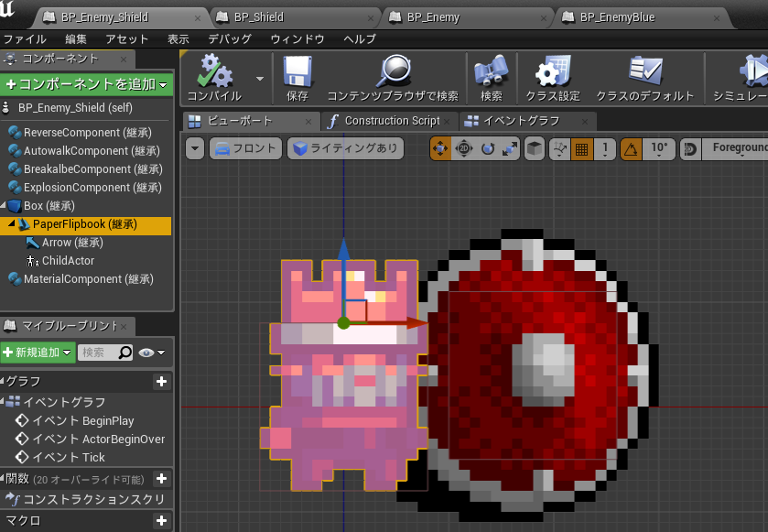Close the BP_Shield tab

[x=371, y=18]
